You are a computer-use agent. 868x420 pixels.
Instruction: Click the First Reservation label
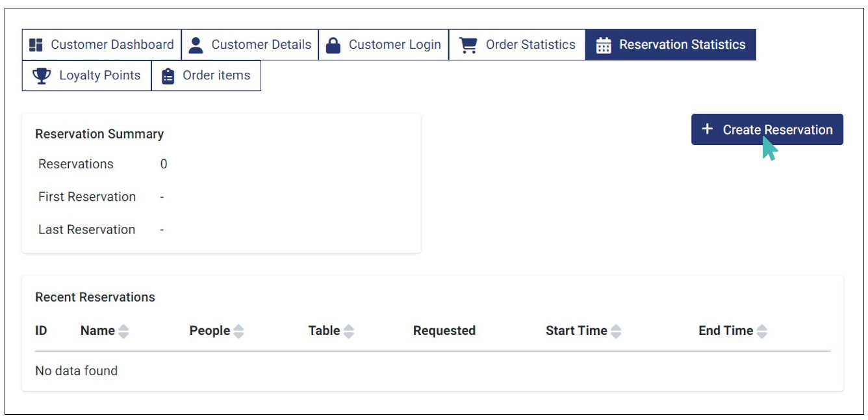(x=87, y=196)
